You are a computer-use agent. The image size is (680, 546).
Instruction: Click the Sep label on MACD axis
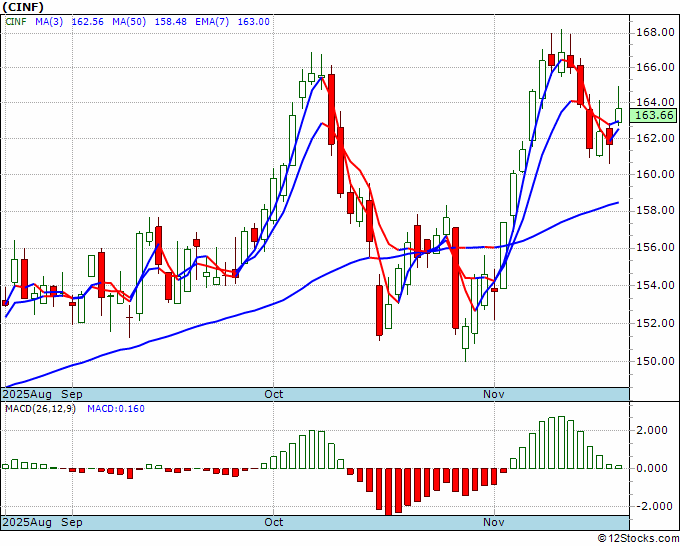point(72,522)
